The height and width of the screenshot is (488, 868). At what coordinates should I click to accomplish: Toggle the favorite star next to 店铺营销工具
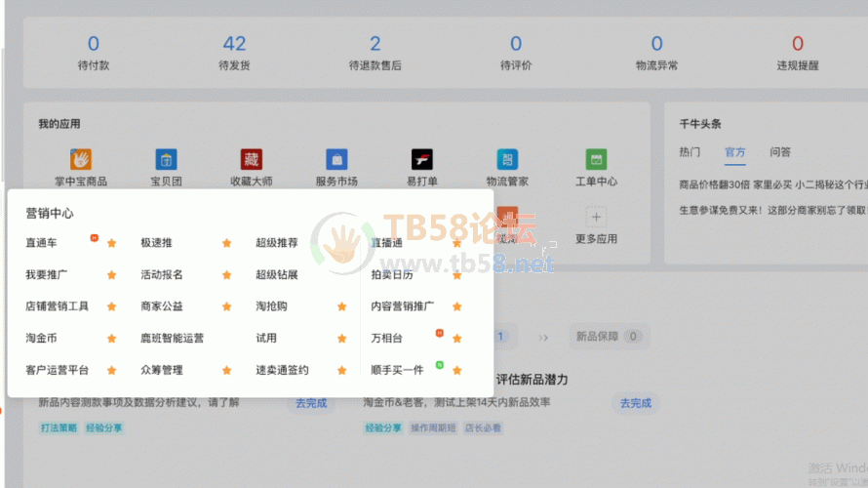coord(112,306)
